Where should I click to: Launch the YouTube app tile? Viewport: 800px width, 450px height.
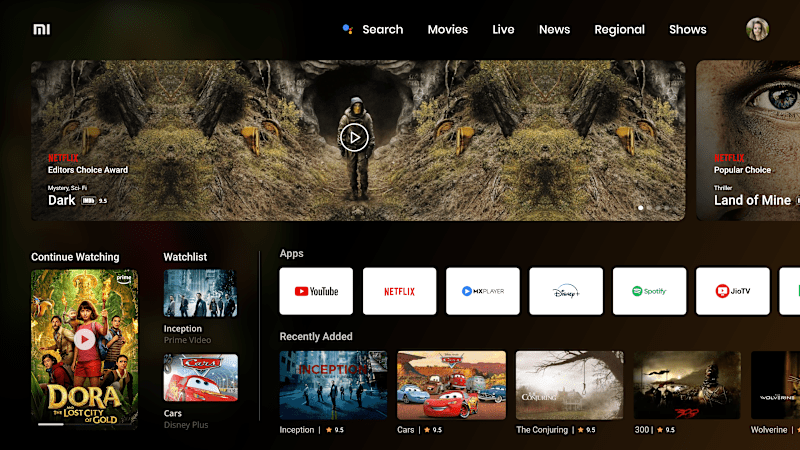tap(316, 291)
